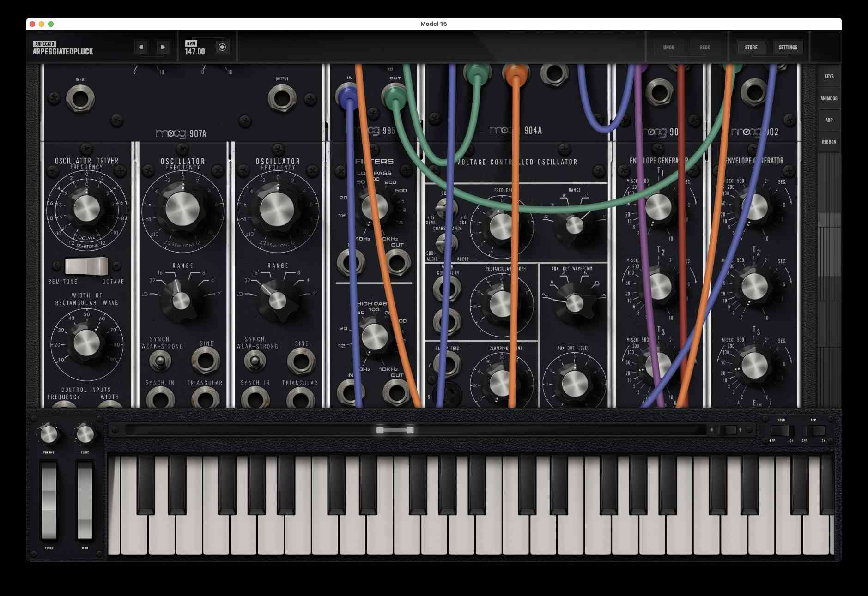Click the second Oscillator TRIANGULAR jack
Screen dimensions: 868x596
pyautogui.click(x=301, y=397)
